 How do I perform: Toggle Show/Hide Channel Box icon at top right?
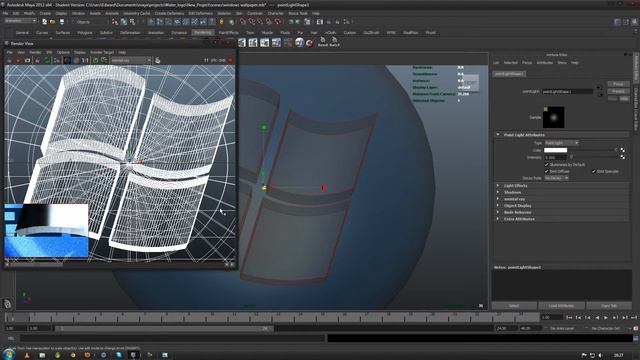tap(635, 22)
